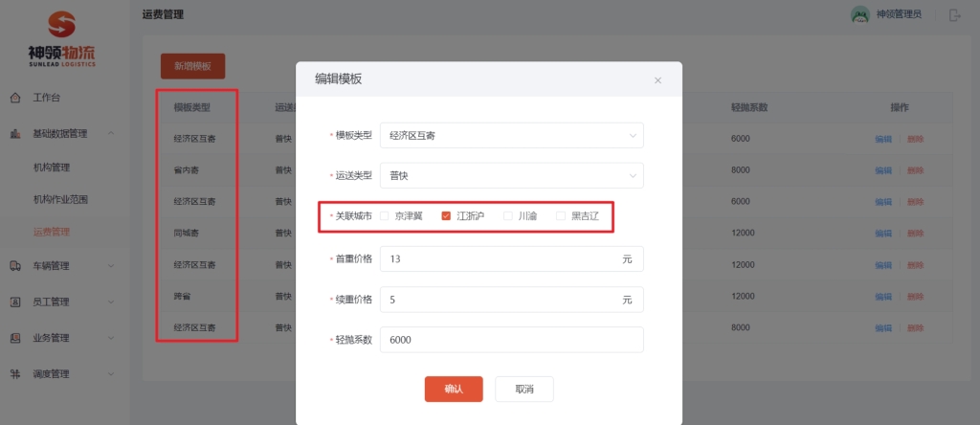Expand the 业务管理 menu chevron

111,338
